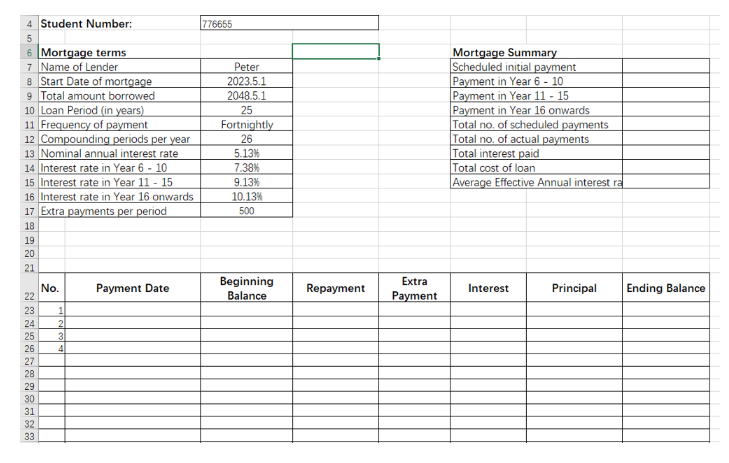Click the 'Ending Balance' column header
This screenshot has height=463, width=729.
click(x=666, y=288)
